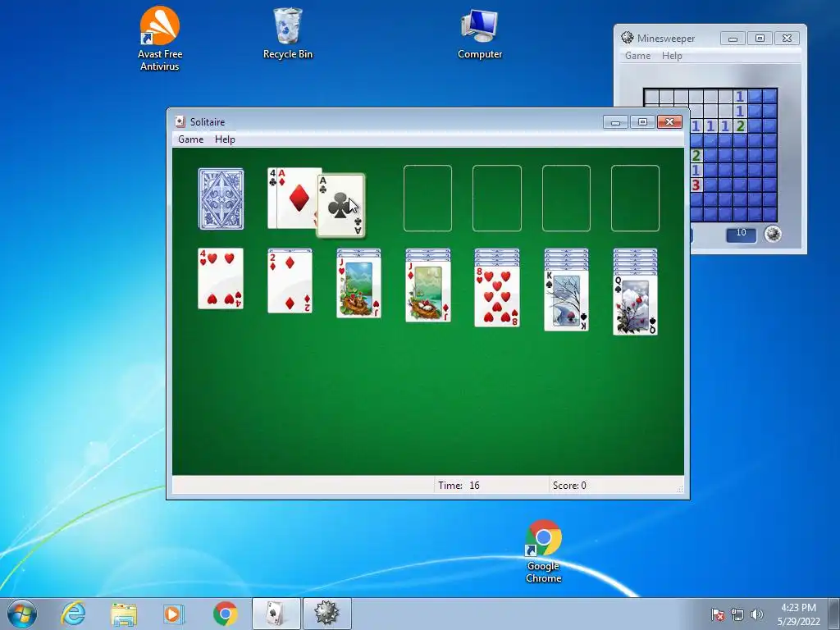840x630 pixels.
Task: Maximize the Minesweeper window
Action: click(760, 39)
